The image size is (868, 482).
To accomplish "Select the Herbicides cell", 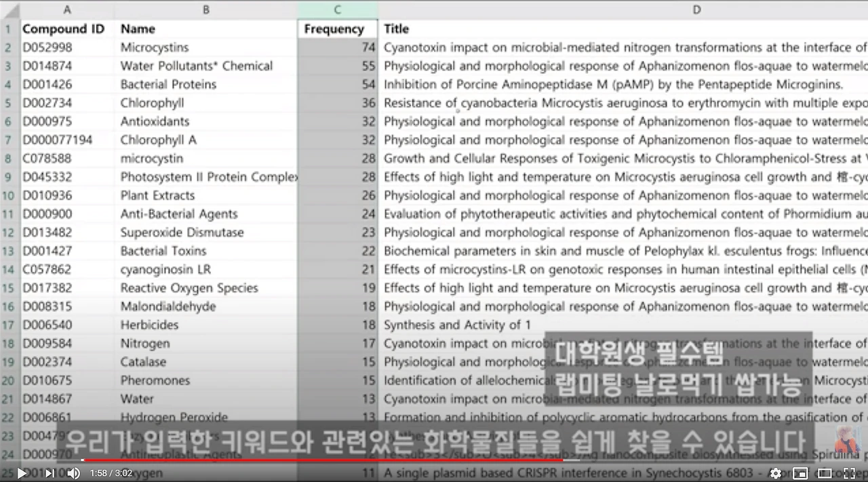I will pos(206,325).
